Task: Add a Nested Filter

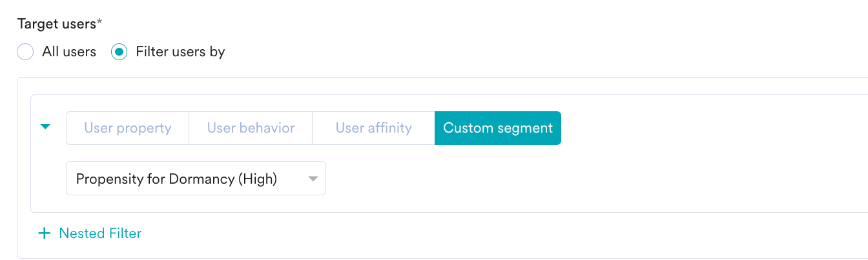Action: pos(100,233)
